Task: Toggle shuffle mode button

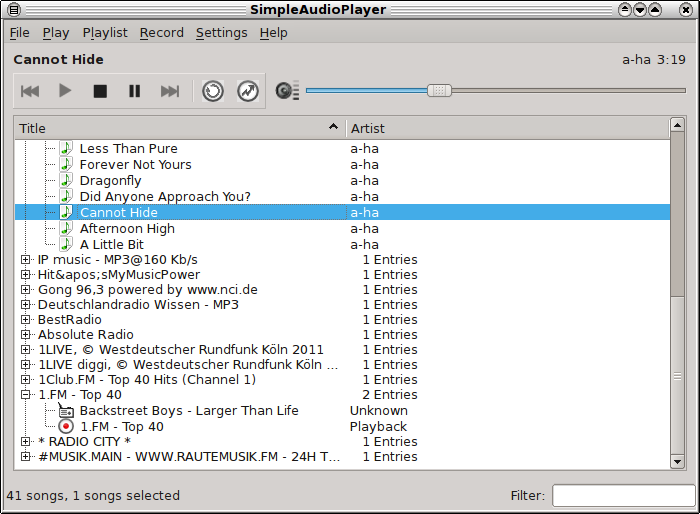Action: 248,91
